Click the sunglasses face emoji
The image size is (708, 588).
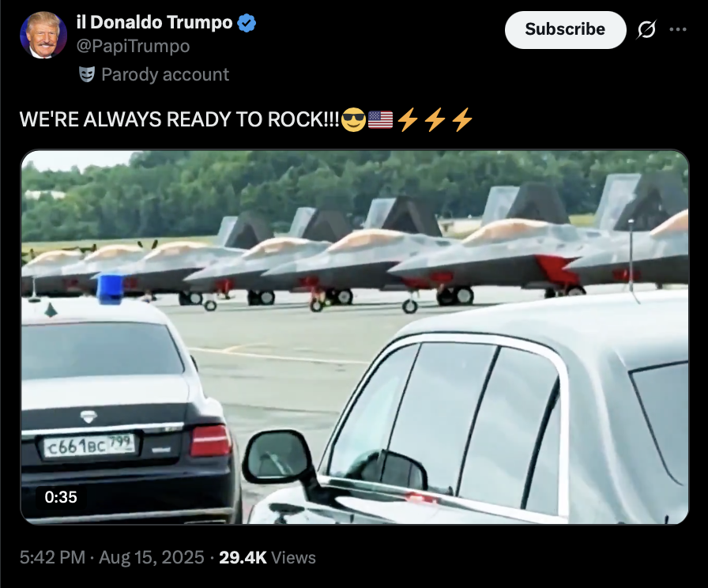pos(353,120)
